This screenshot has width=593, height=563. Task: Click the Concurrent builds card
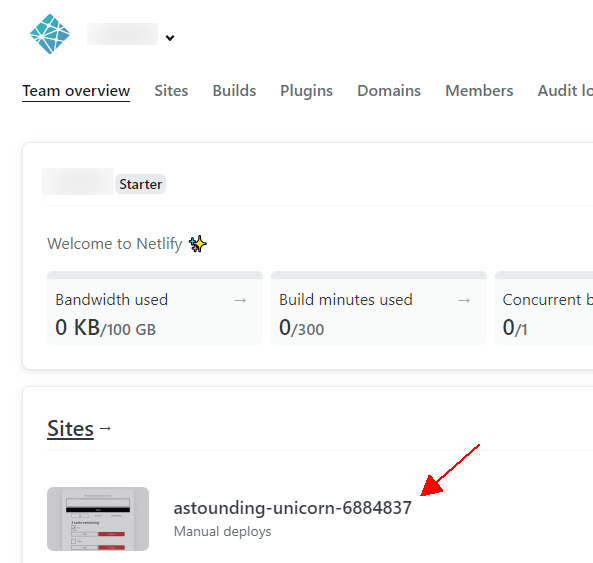pyautogui.click(x=544, y=308)
